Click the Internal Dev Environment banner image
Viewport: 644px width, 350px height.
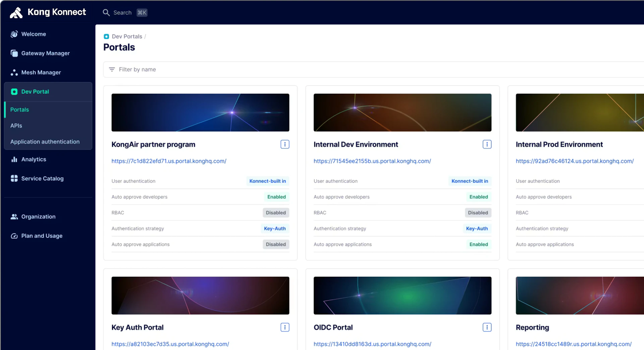coord(402,113)
